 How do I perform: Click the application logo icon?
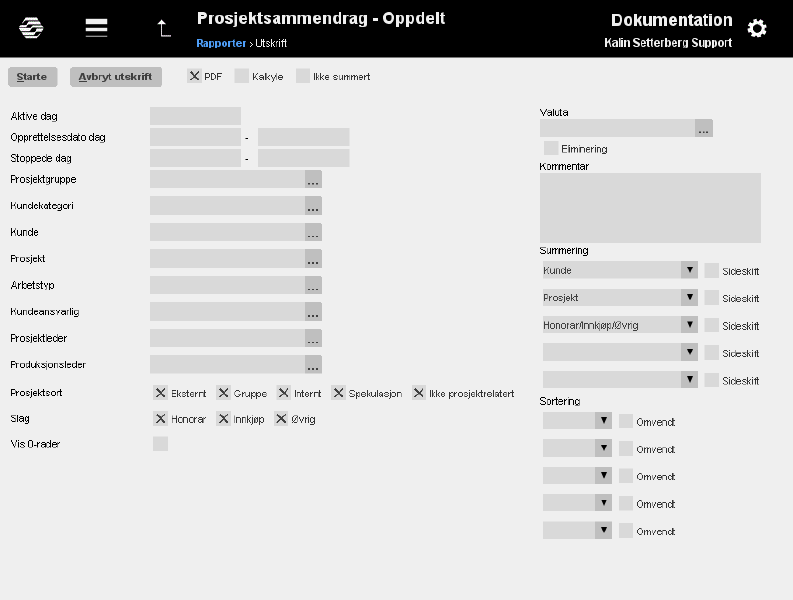coord(31,27)
